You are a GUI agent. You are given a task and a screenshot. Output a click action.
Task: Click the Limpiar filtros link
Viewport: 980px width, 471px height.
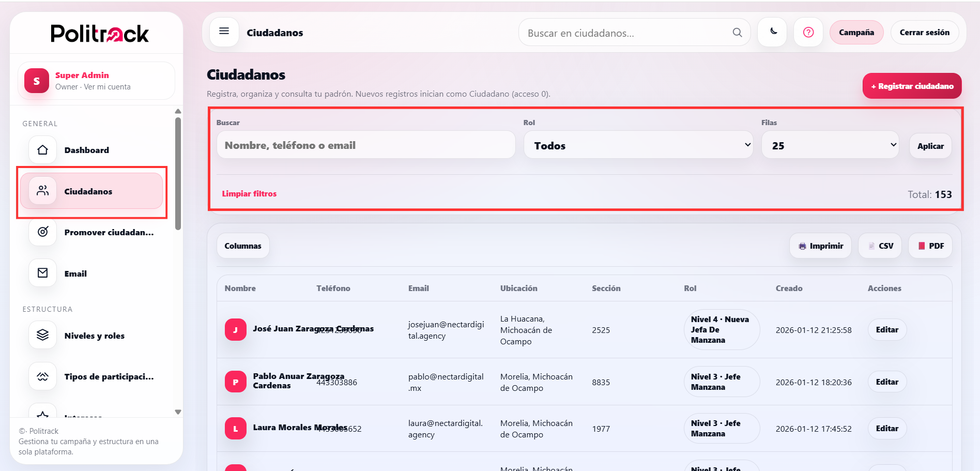(249, 193)
